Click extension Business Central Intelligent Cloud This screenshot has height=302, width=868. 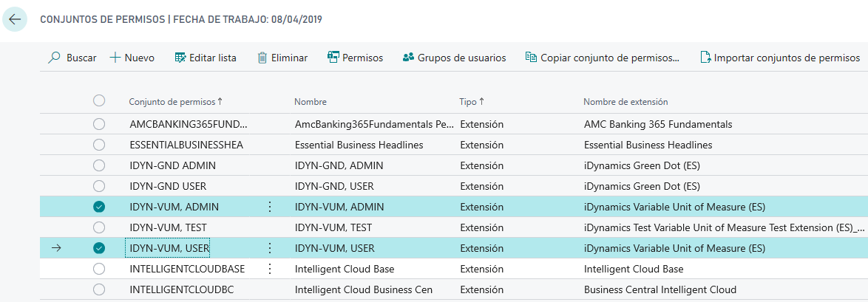[x=660, y=289]
